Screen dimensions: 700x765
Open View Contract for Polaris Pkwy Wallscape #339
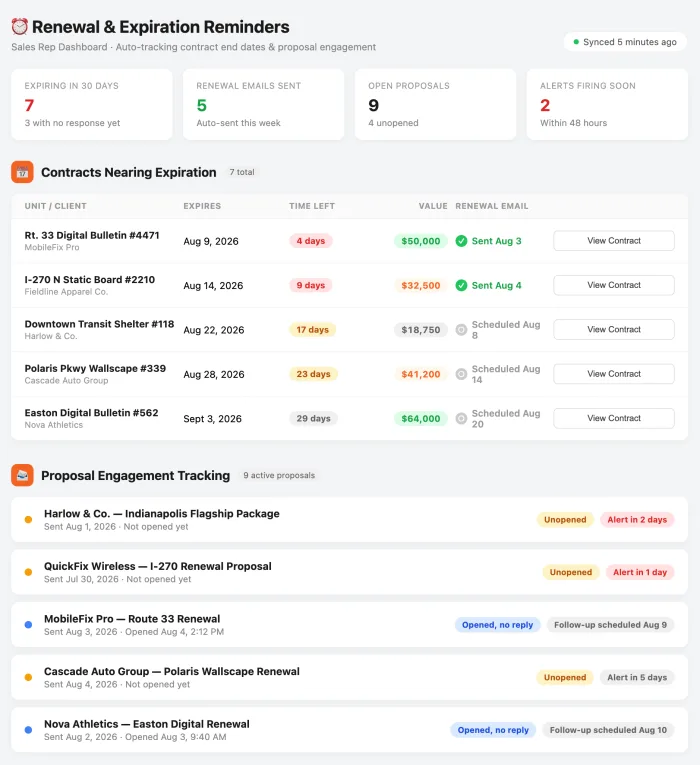614,374
